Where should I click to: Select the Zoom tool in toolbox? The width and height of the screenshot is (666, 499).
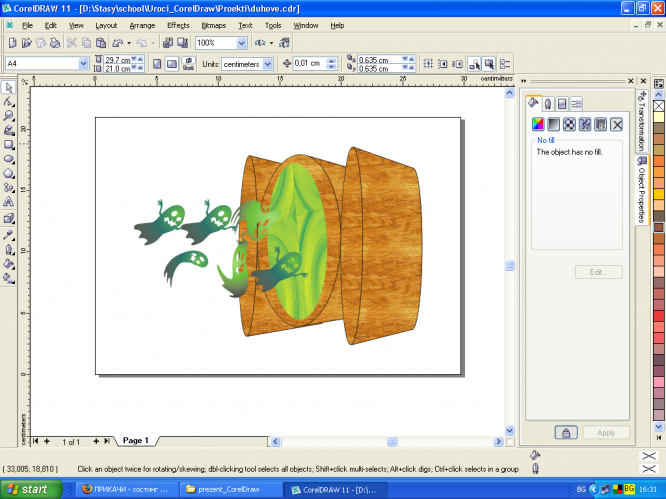pos(9,115)
